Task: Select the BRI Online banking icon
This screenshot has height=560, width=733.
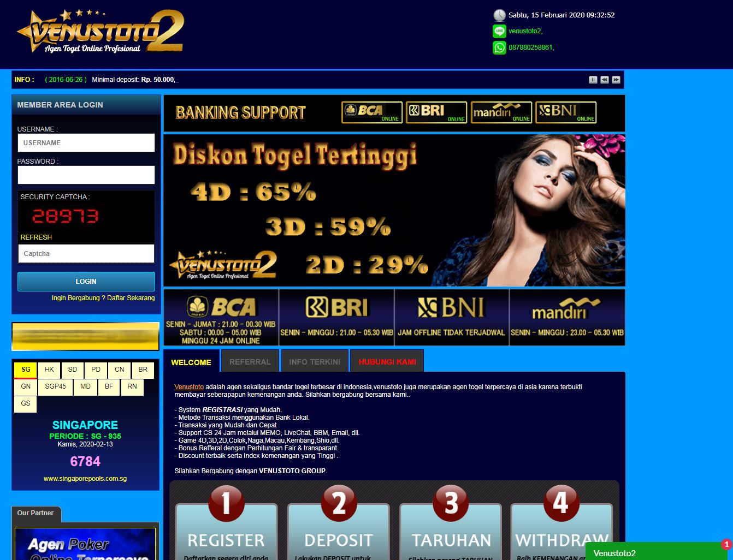Action: (x=436, y=112)
